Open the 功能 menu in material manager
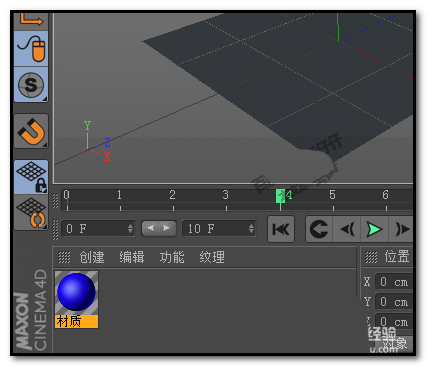The width and height of the screenshot is (427, 367). 172,257
